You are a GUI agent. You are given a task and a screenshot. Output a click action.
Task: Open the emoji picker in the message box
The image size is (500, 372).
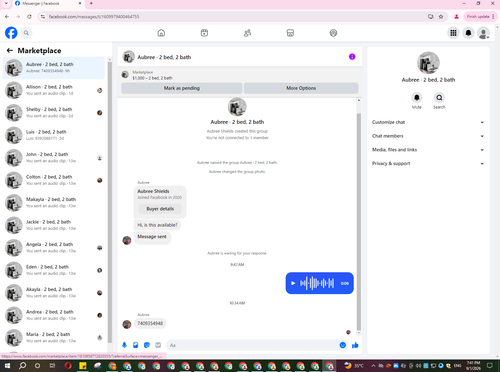tap(343, 345)
